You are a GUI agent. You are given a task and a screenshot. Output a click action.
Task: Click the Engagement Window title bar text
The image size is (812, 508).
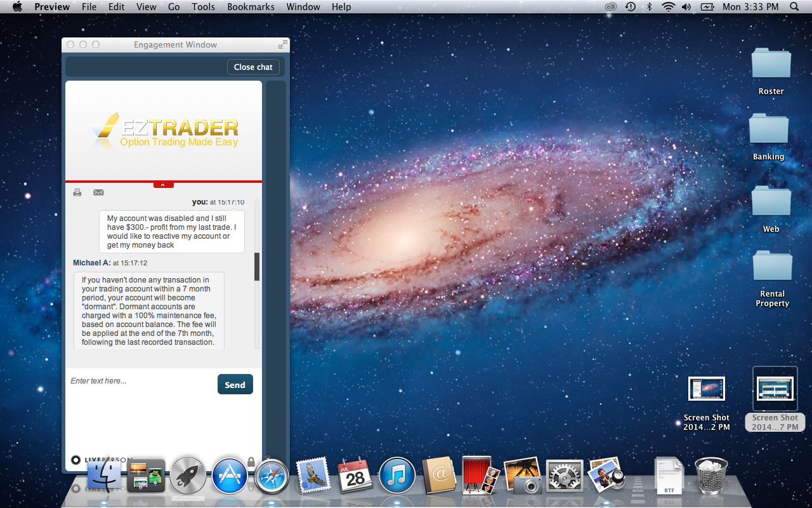click(176, 44)
